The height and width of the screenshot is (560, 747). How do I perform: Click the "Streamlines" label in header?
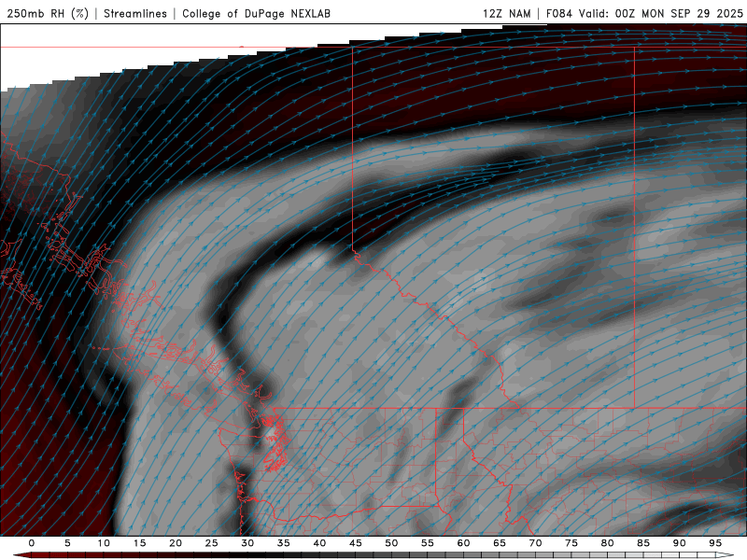pos(135,13)
